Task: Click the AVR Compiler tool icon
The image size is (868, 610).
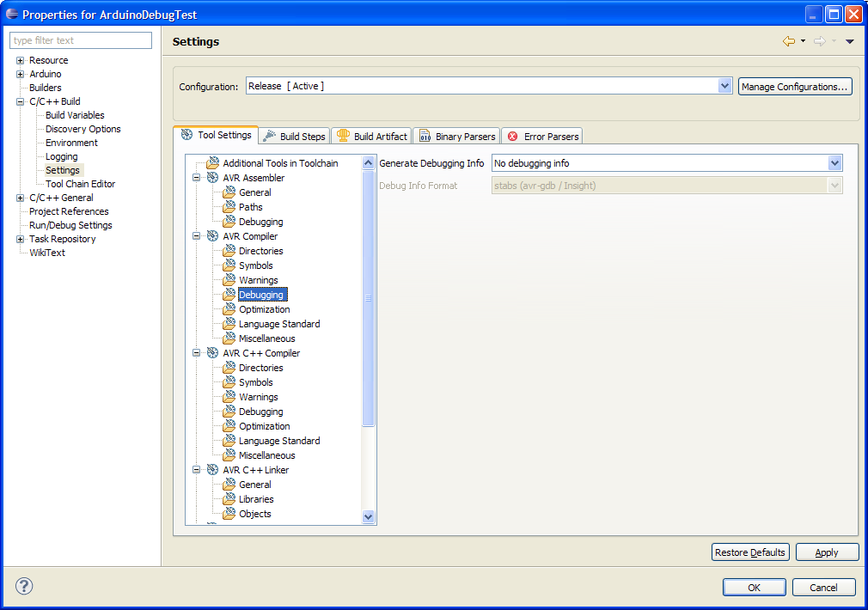Action: coord(212,236)
